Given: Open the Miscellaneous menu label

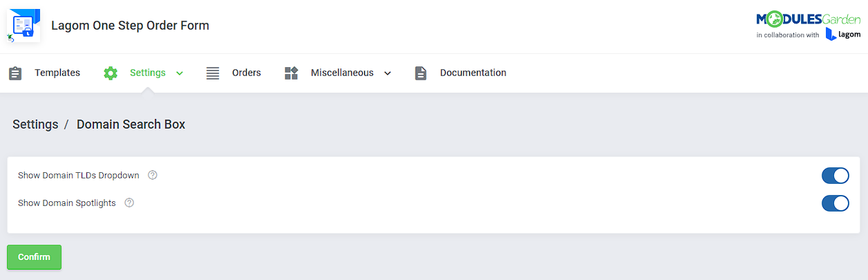Looking at the screenshot, I should pyautogui.click(x=342, y=73).
